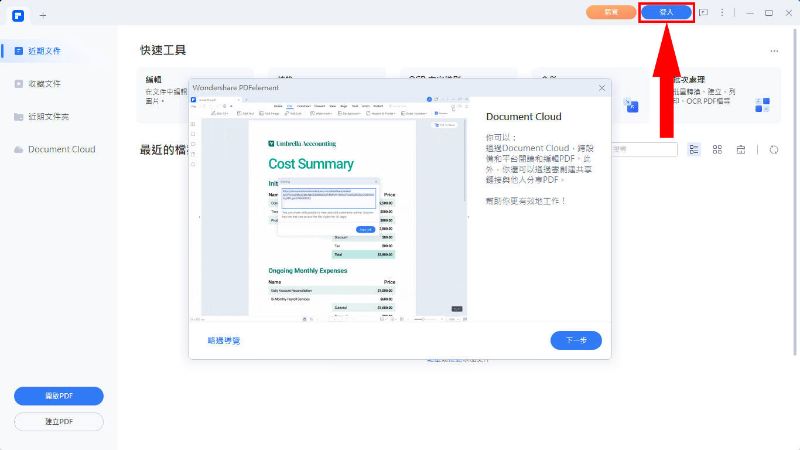Image resolution: width=800 pixels, height=450 pixels.
Task: Switch to grid view icon
Action: (x=717, y=149)
